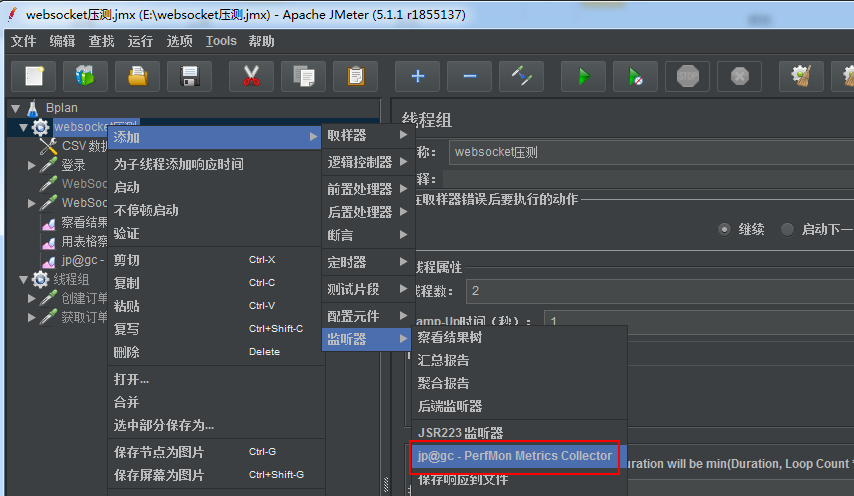Click the Clear results broom icon
Screen dimensions: 854x496
[x=801, y=76]
